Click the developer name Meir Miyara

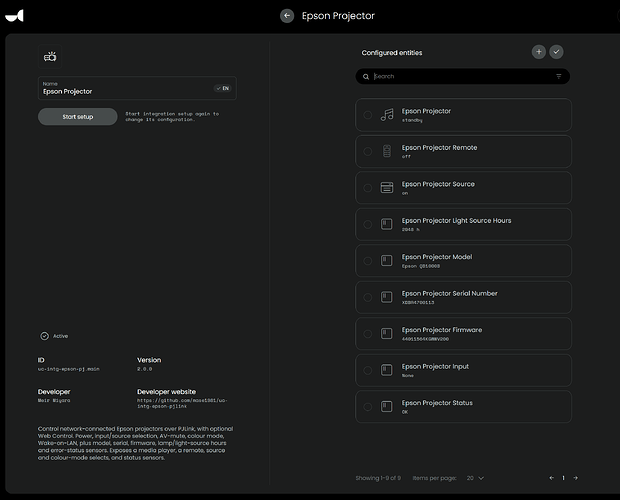click(x=54, y=400)
